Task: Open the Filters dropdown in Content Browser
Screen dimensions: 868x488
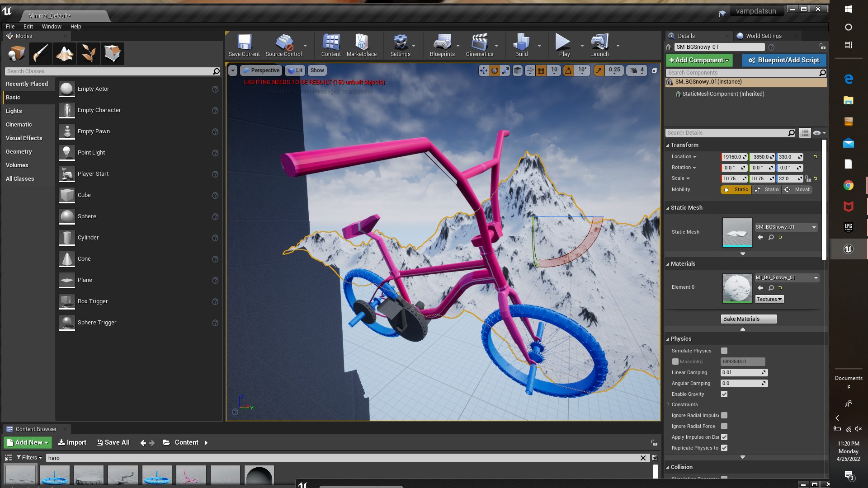Action: coord(29,458)
